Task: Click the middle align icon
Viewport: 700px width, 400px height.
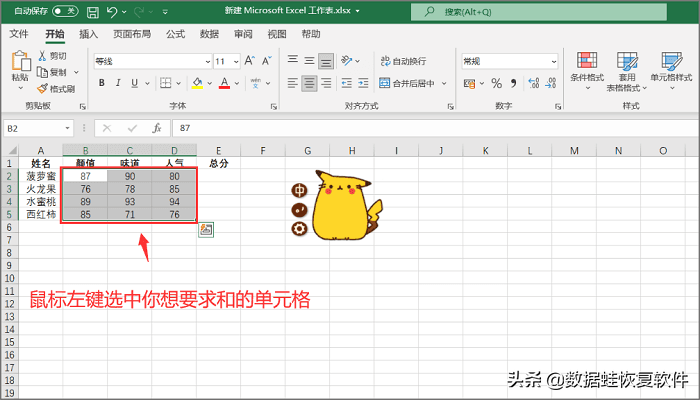Action: [309, 61]
